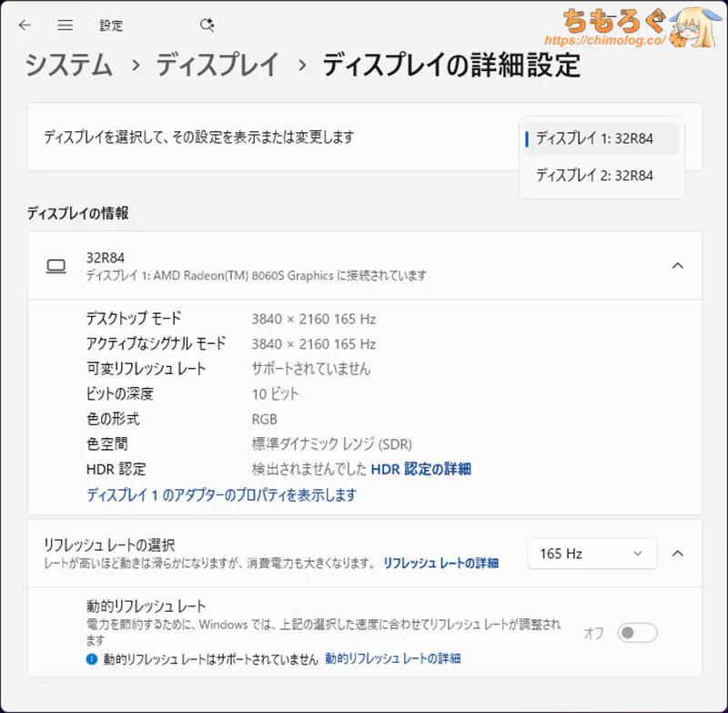Toggle the 動的リフレッシュ レート switch

pos(637,633)
